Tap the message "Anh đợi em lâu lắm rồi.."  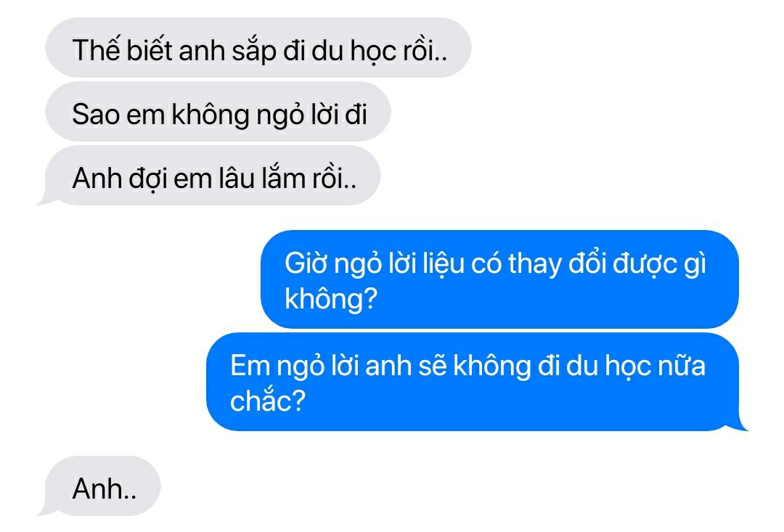coord(213,176)
